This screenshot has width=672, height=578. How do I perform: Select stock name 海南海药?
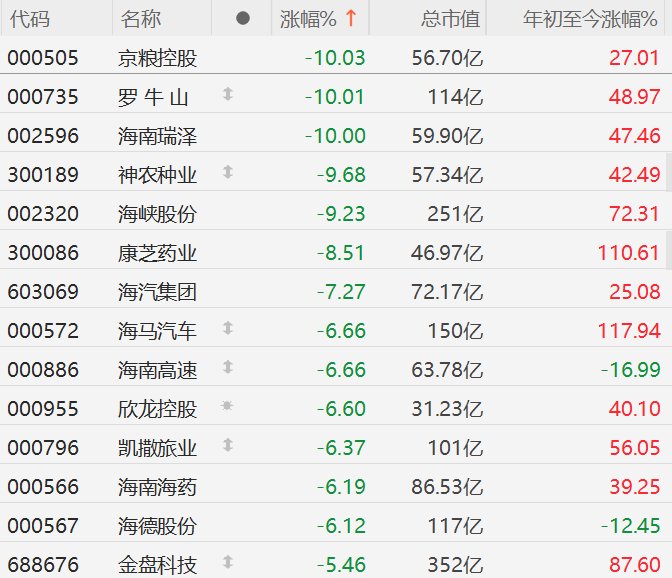click(157, 487)
